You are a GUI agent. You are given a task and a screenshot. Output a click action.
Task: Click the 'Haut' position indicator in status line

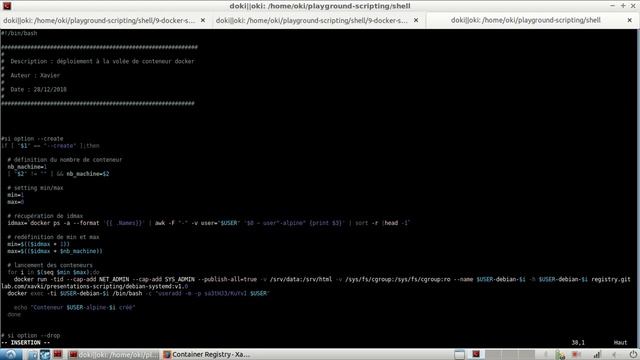point(620,342)
